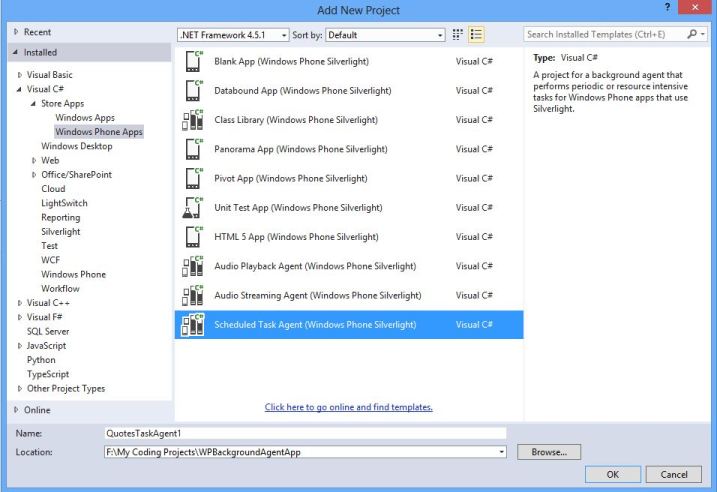Click the search magnifier icon
This screenshot has width=717, height=492.
pyautogui.click(x=692, y=34)
